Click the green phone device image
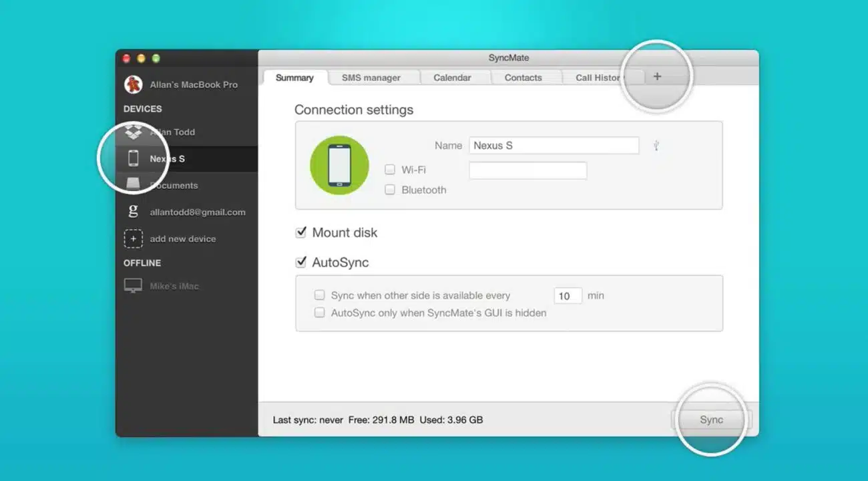The height and width of the screenshot is (481, 868). coord(339,166)
